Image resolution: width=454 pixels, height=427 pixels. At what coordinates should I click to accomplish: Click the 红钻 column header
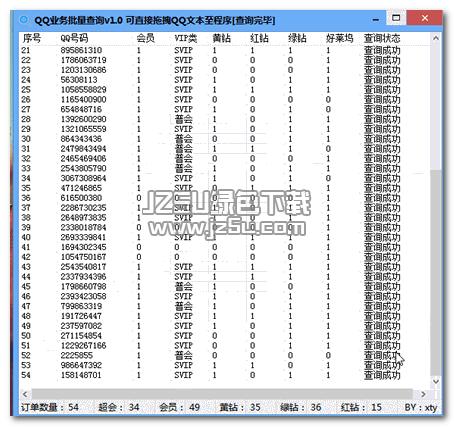pos(259,38)
